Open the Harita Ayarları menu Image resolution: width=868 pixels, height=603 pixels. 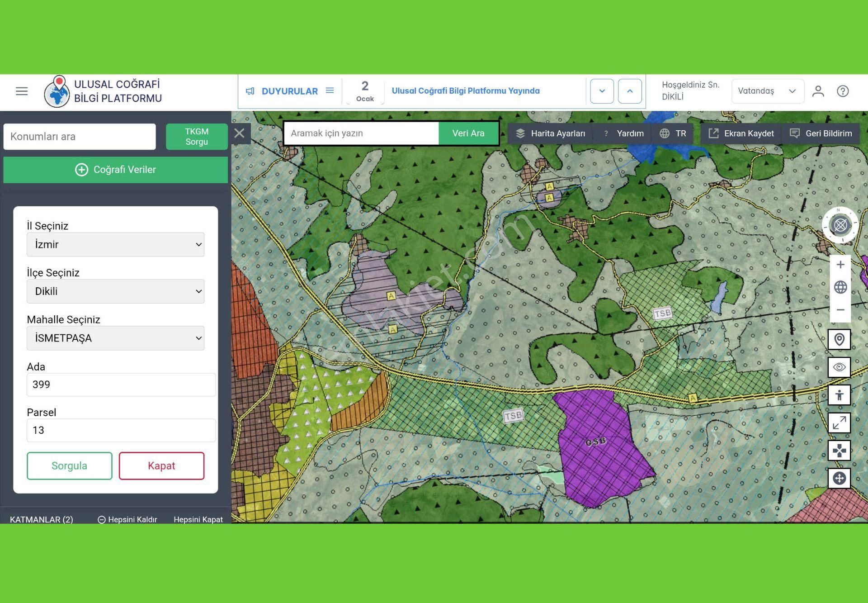pyautogui.click(x=550, y=133)
